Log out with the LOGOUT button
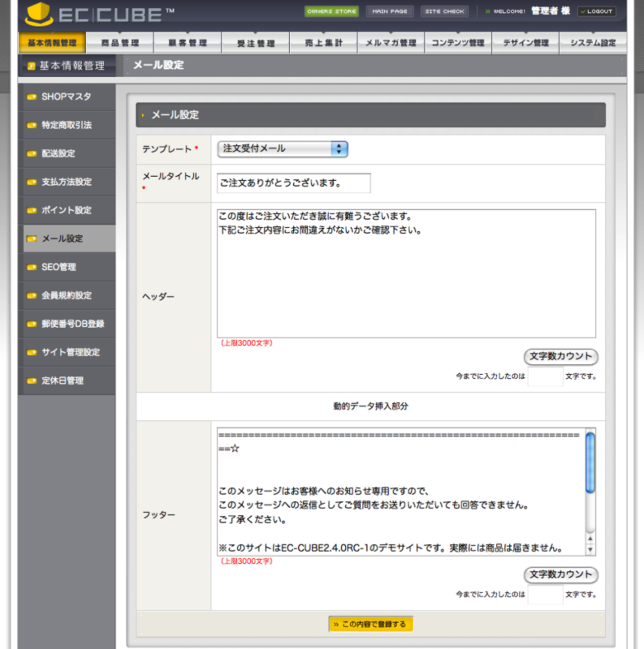The height and width of the screenshot is (649, 644). tap(596, 11)
